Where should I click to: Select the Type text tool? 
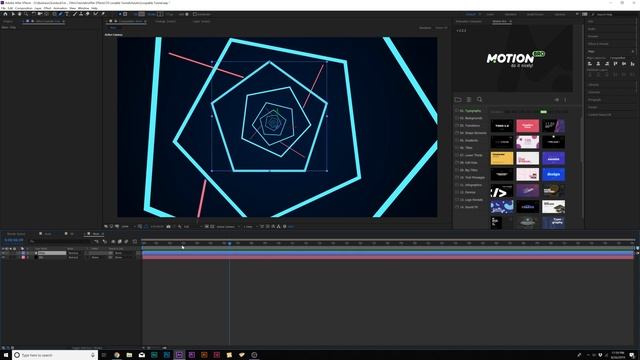[x=67, y=14]
